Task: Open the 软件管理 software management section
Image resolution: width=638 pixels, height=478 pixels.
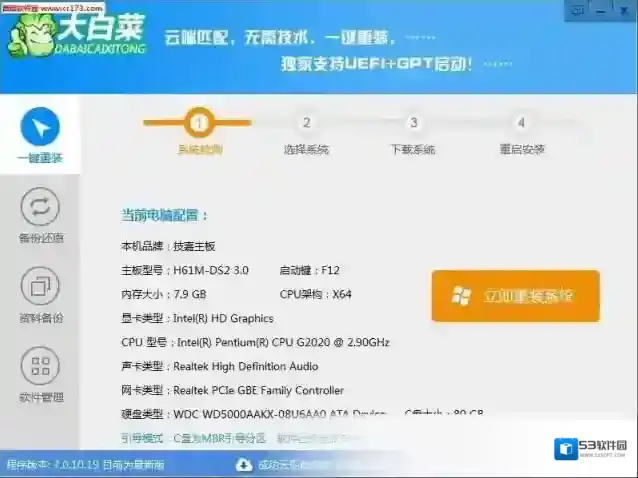Action: click(x=40, y=374)
